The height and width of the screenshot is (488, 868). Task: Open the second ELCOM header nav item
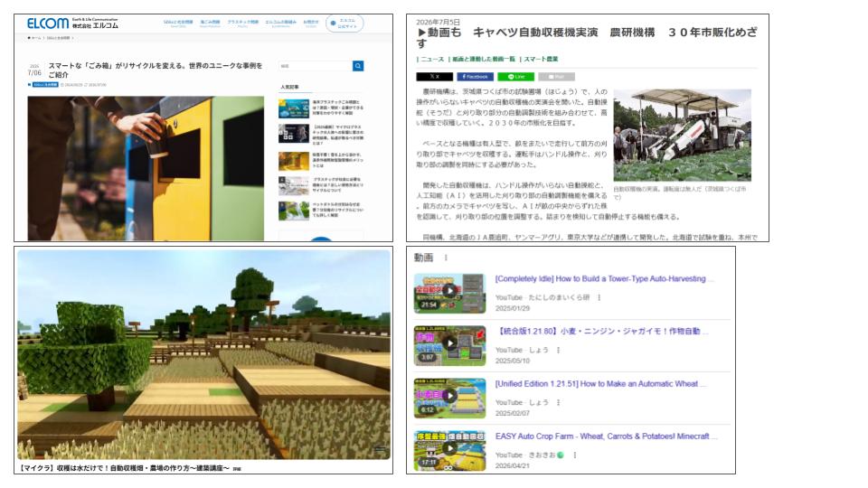point(210,23)
